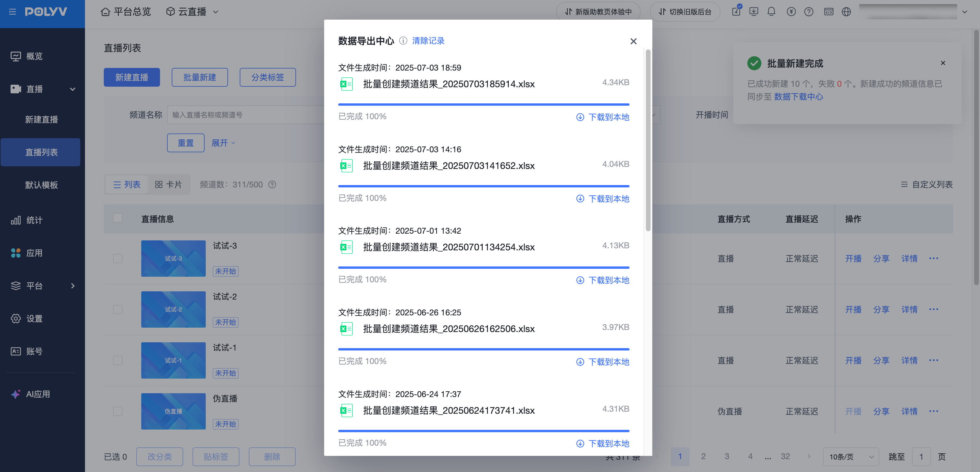The height and width of the screenshot is (472, 980).
Task: Click the 清除记录 link
Action: coord(428,41)
